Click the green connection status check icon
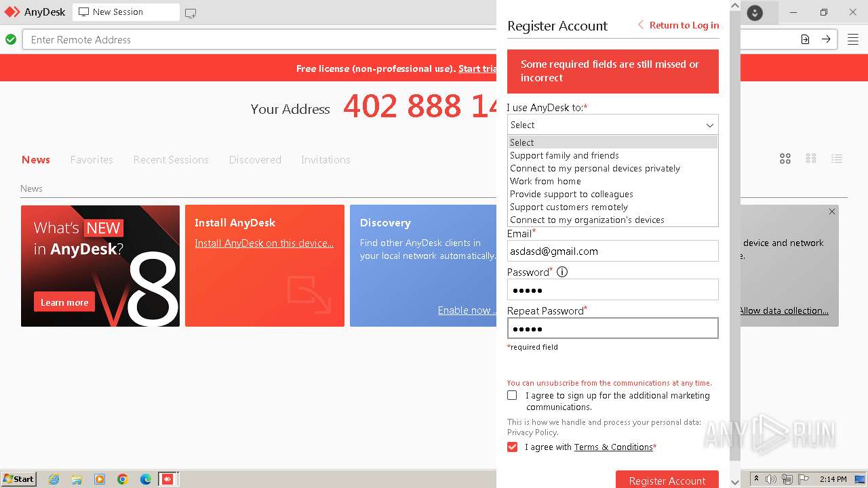 coord(11,39)
